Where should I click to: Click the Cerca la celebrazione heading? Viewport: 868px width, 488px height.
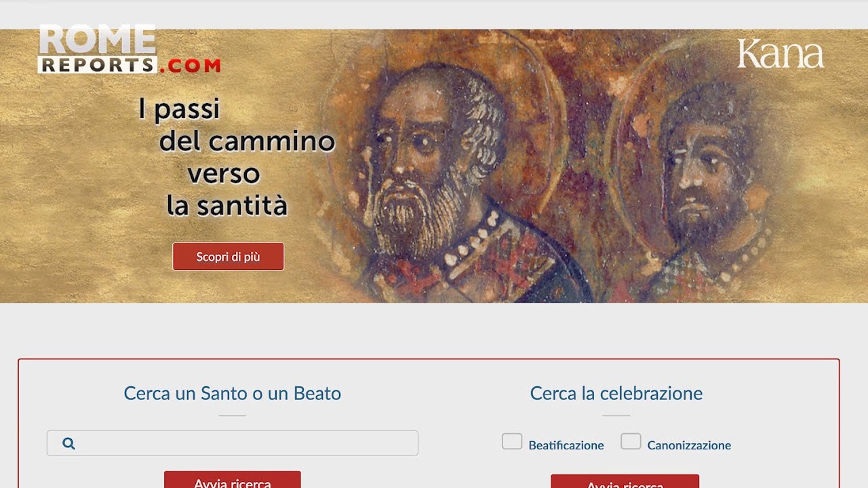pyautogui.click(x=616, y=393)
